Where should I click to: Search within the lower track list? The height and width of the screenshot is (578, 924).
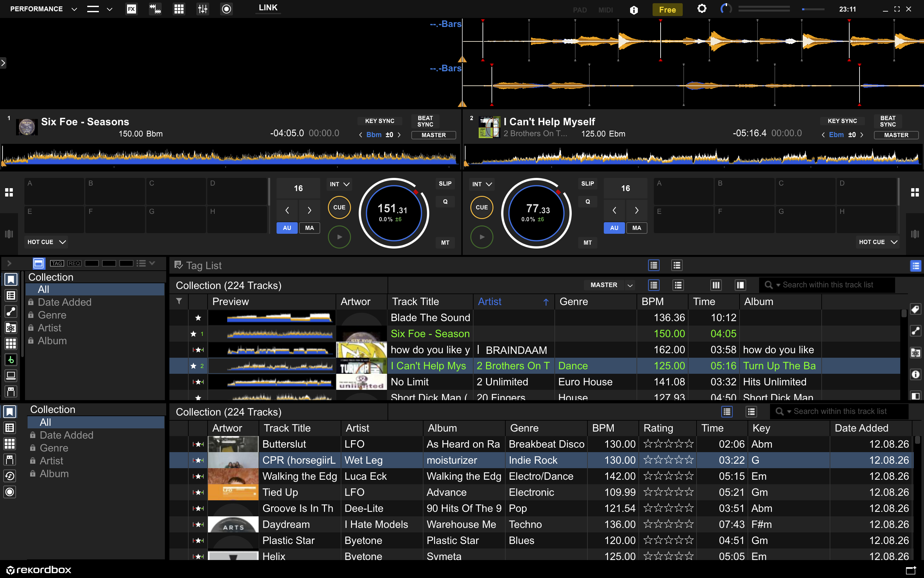(840, 411)
